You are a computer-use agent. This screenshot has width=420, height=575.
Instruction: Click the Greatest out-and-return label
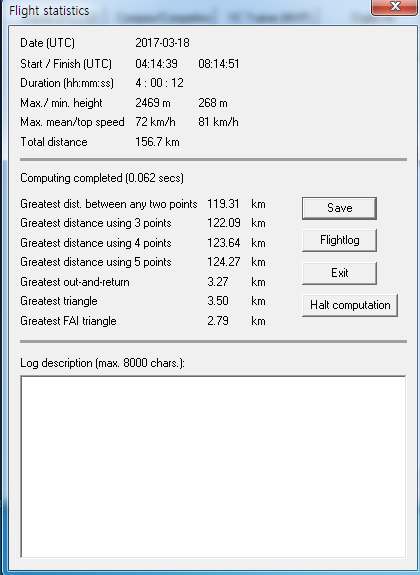tap(75, 282)
